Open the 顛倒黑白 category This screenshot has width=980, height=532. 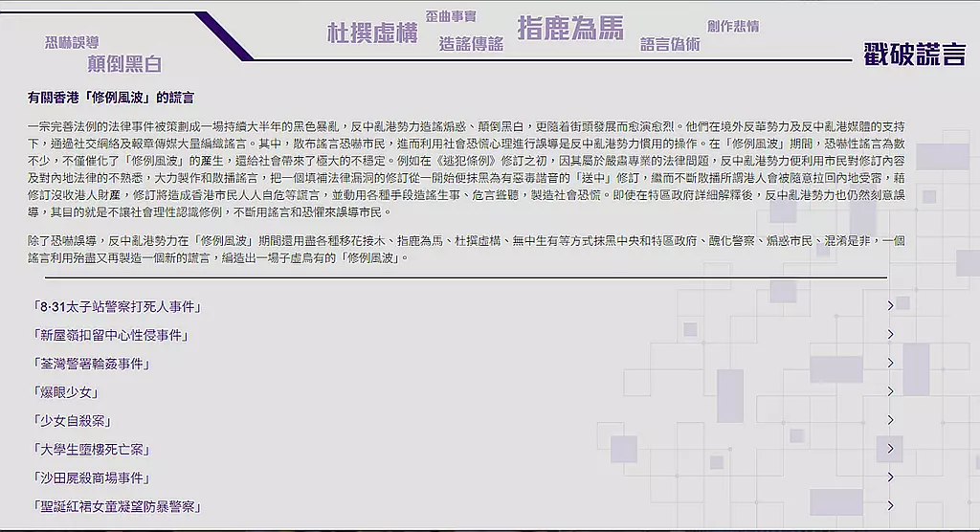click(124, 64)
